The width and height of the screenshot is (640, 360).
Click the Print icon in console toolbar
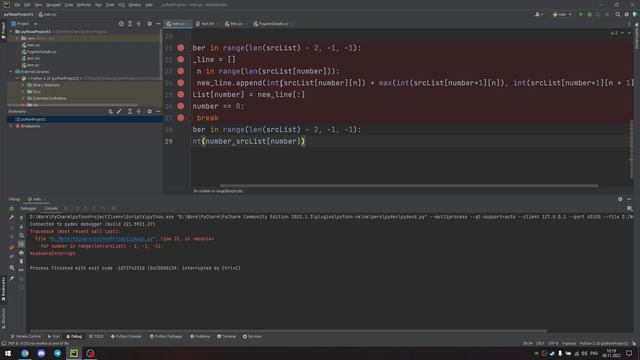[21, 253]
